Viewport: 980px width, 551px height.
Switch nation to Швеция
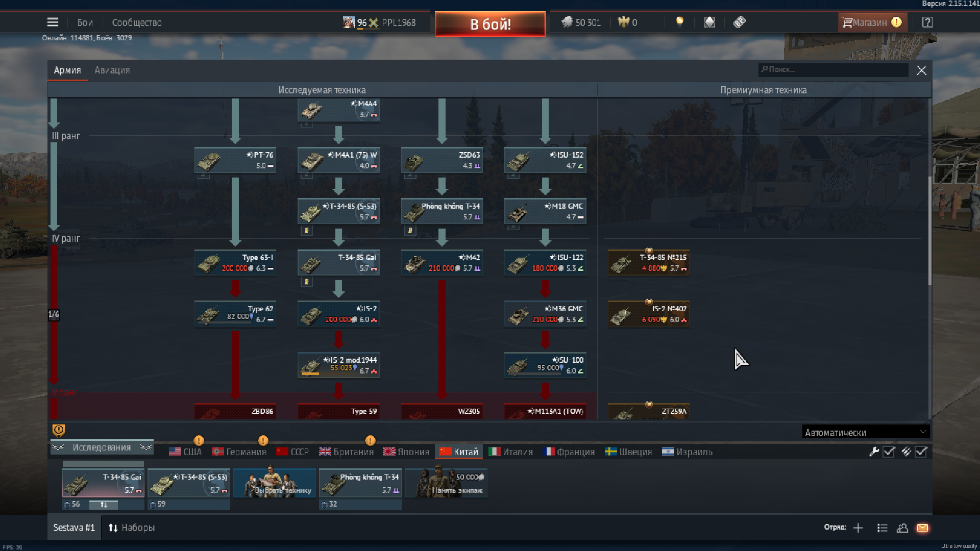point(629,452)
